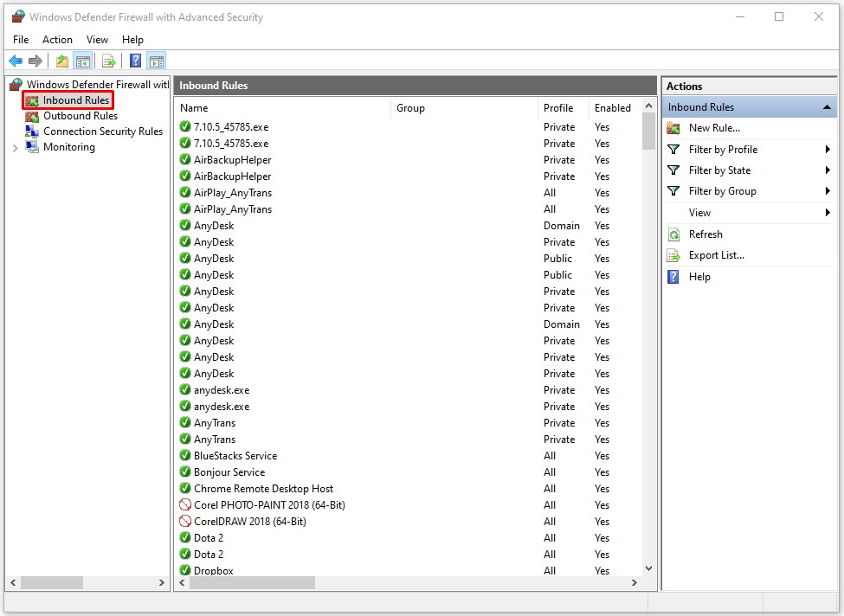The image size is (844, 616).
Task: Click the blue Help toolbar icon
Action: (135, 61)
